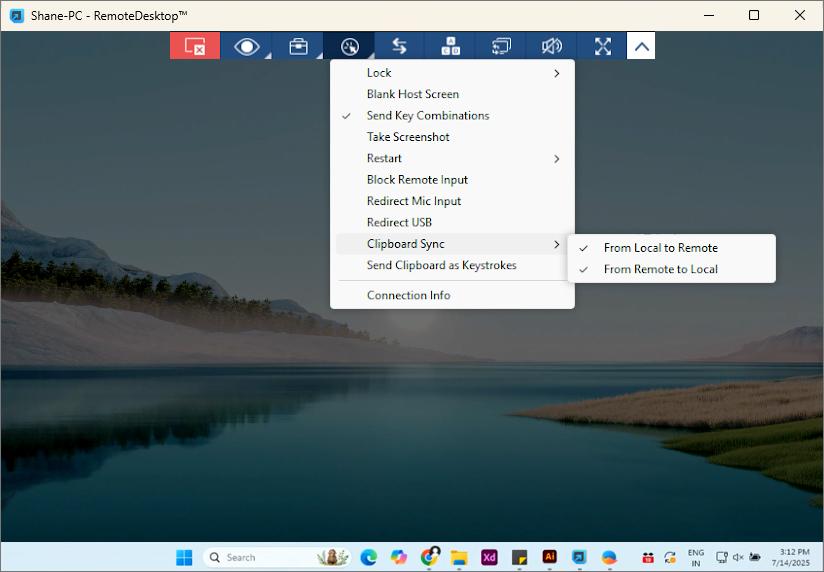Viewport: 824px width, 572px height.
Task: Open Connection Info
Action: (x=408, y=295)
